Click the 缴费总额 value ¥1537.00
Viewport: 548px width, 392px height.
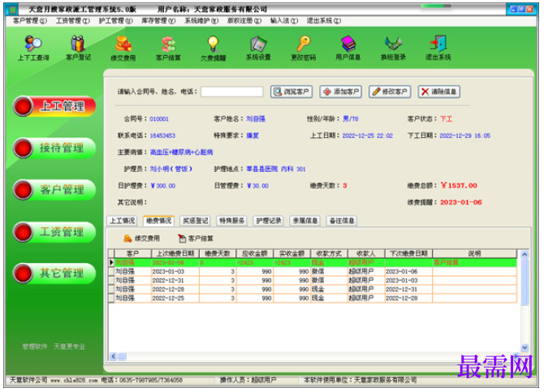pos(459,186)
